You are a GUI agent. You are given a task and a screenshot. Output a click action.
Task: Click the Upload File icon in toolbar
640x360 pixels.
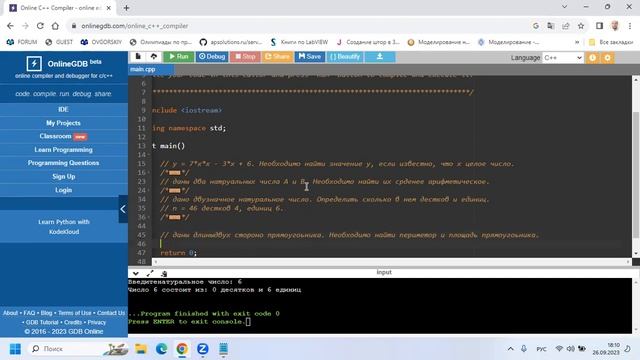[x=153, y=57]
